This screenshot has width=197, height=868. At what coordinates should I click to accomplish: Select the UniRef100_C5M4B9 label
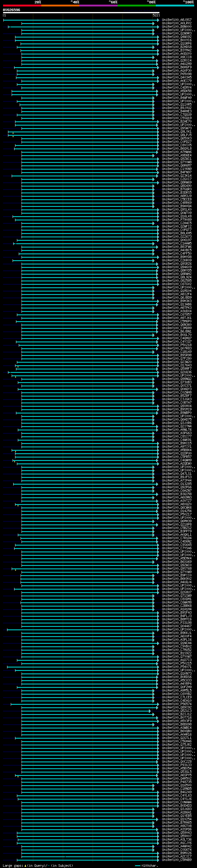point(177,860)
